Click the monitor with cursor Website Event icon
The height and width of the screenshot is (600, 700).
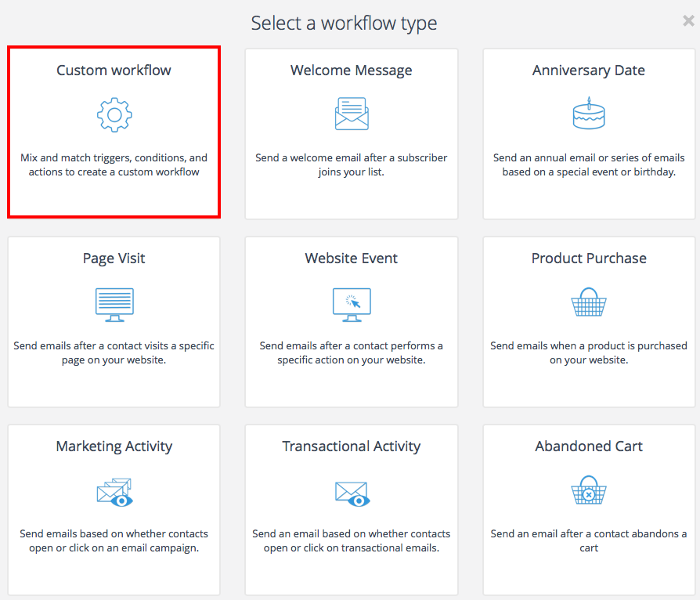pyautogui.click(x=352, y=304)
